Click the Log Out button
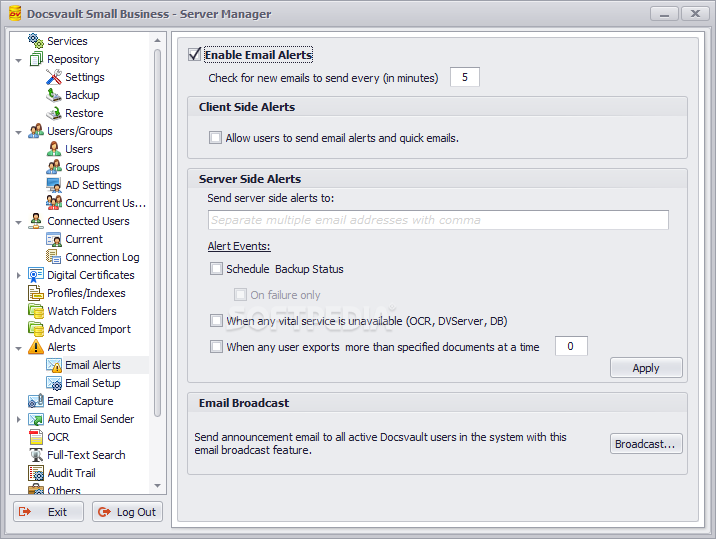 pyautogui.click(x=127, y=512)
